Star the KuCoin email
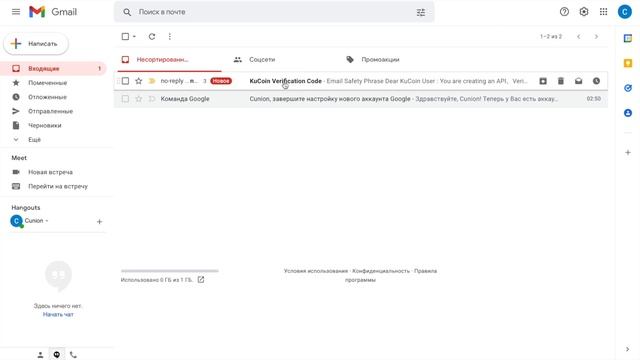The width and height of the screenshot is (640, 360). (139, 81)
